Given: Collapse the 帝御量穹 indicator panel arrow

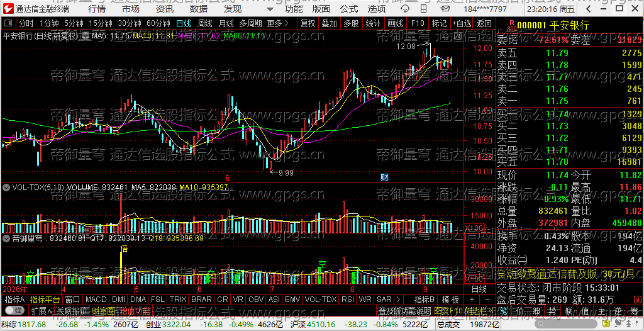Looking at the screenshot, I should coord(6,238).
